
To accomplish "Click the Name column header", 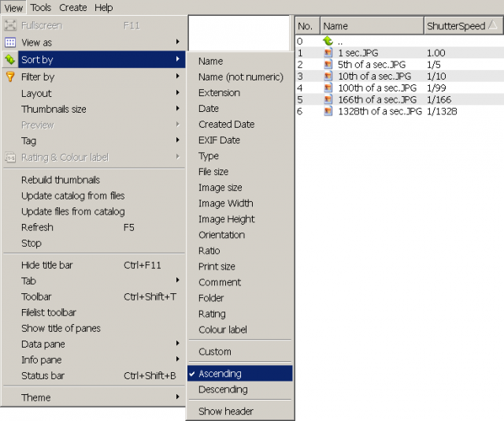I will tap(372, 26).
